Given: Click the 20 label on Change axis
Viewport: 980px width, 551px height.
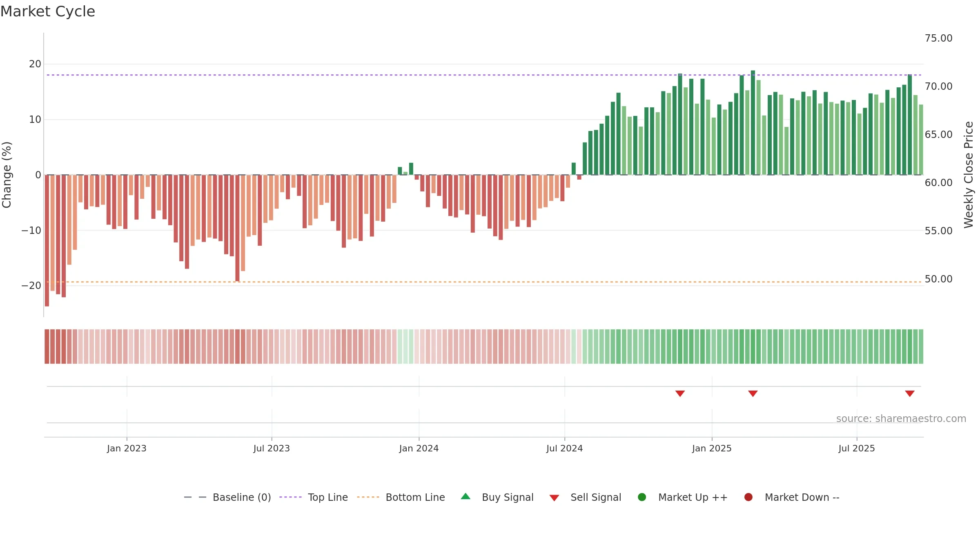Looking at the screenshot, I should click(x=35, y=64).
